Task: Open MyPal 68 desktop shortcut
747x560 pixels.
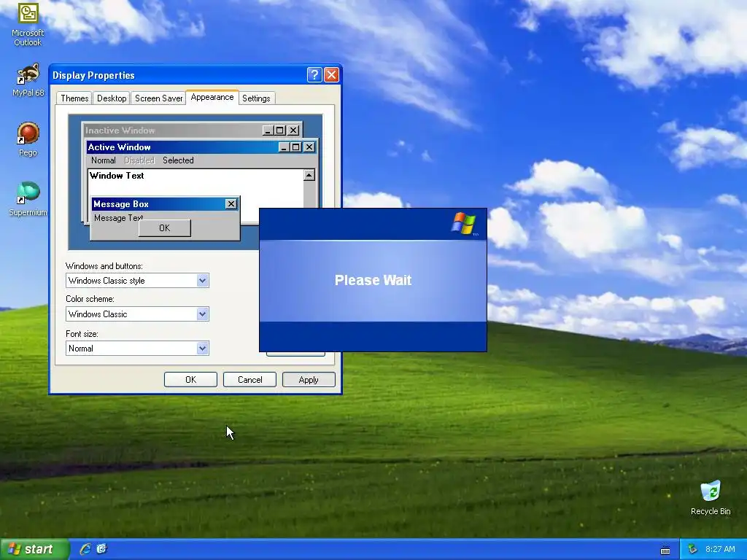Action: [x=28, y=80]
